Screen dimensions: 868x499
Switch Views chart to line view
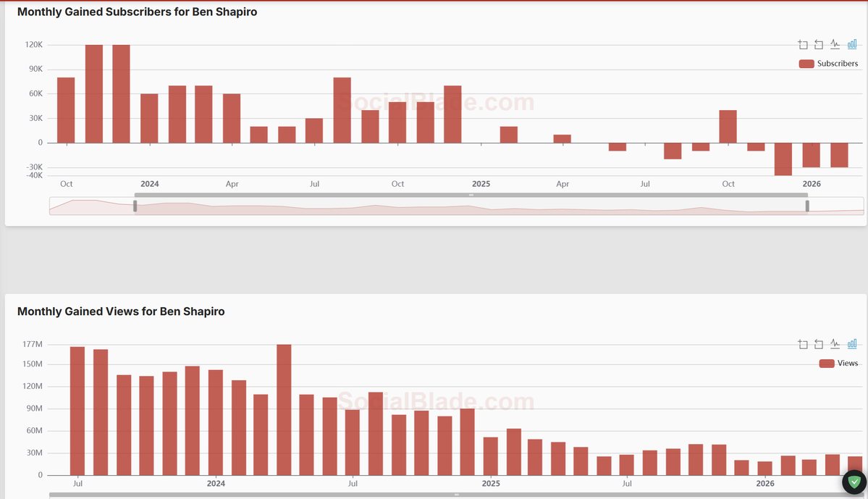point(835,344)
